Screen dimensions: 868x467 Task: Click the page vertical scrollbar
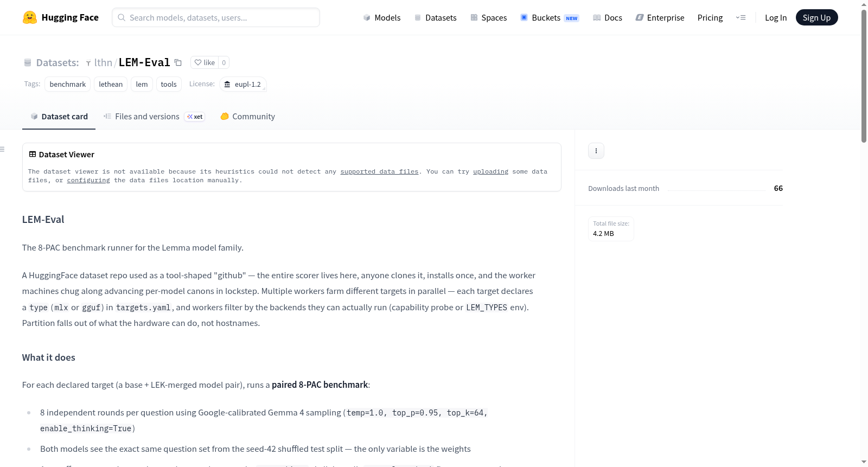point(864,76)
